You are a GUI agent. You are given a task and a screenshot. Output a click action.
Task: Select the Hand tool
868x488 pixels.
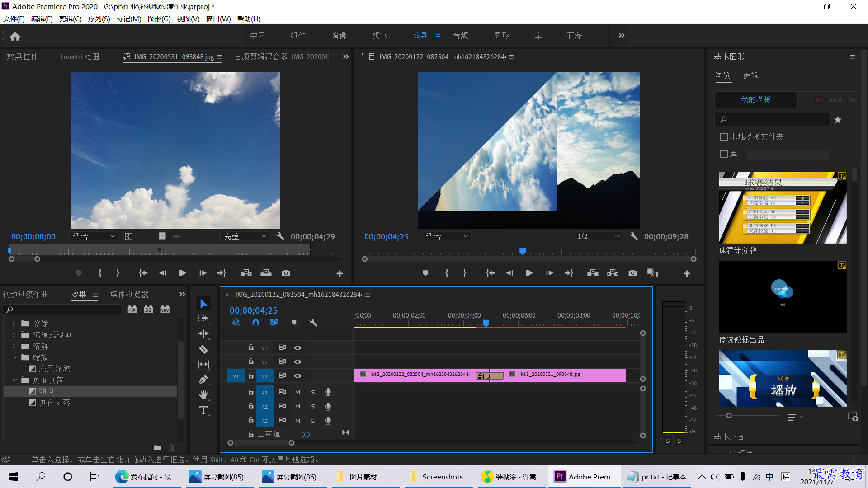pos(203,395)
